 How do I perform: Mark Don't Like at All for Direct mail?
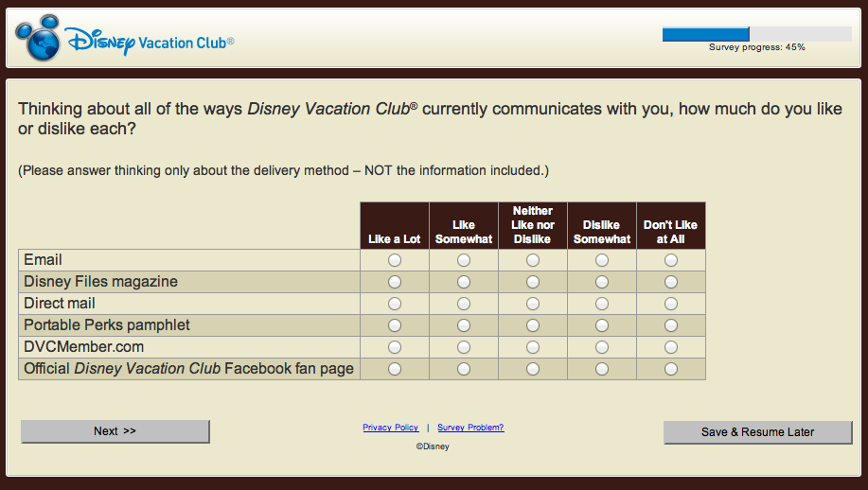(671, 304)
